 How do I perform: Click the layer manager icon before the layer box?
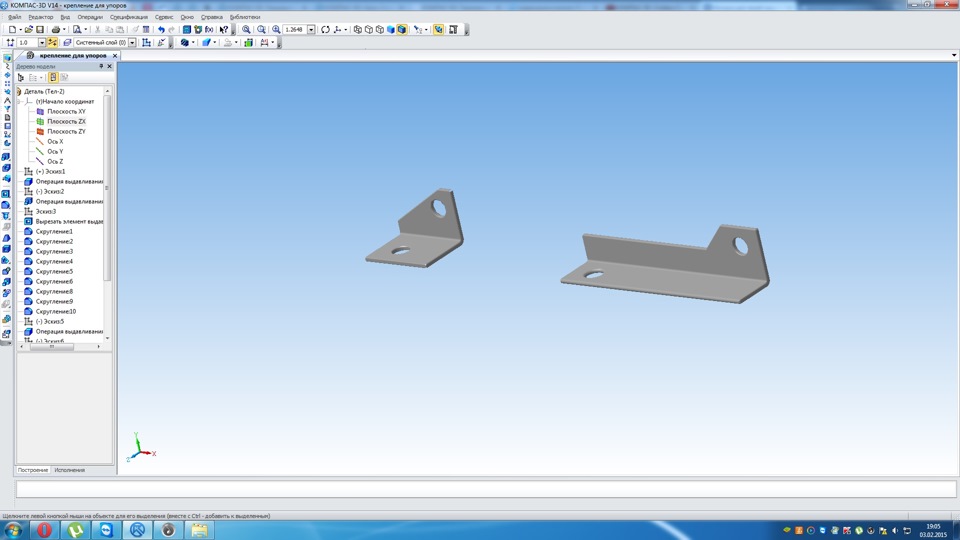[x=67, y=42]
